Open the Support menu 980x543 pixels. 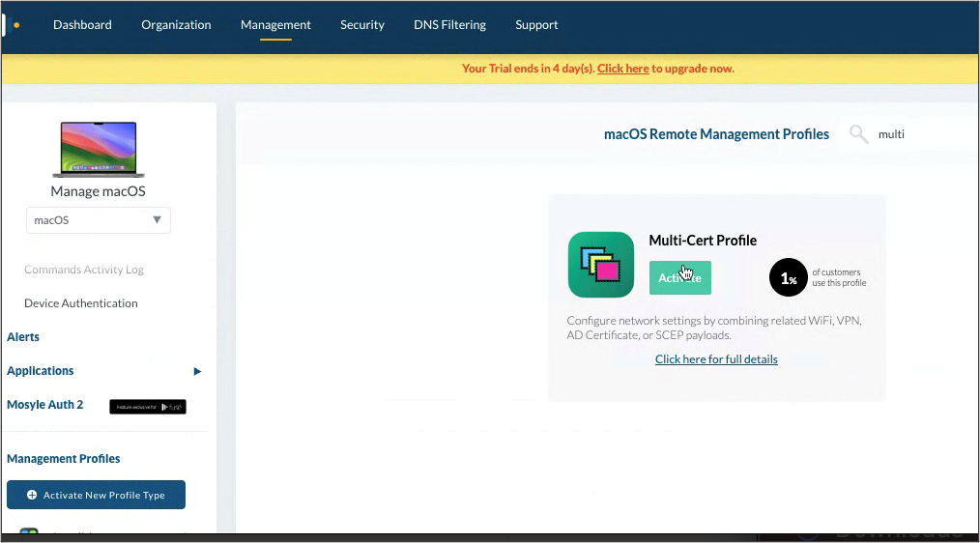pyautogui.click(x=536, y=25)
